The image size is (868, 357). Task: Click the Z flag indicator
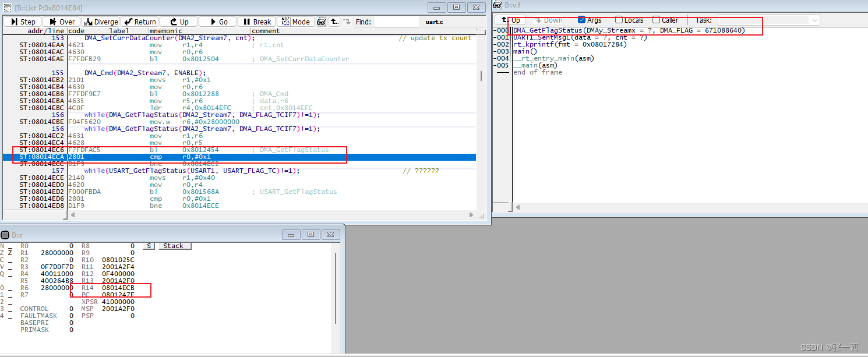pos(10,253)
